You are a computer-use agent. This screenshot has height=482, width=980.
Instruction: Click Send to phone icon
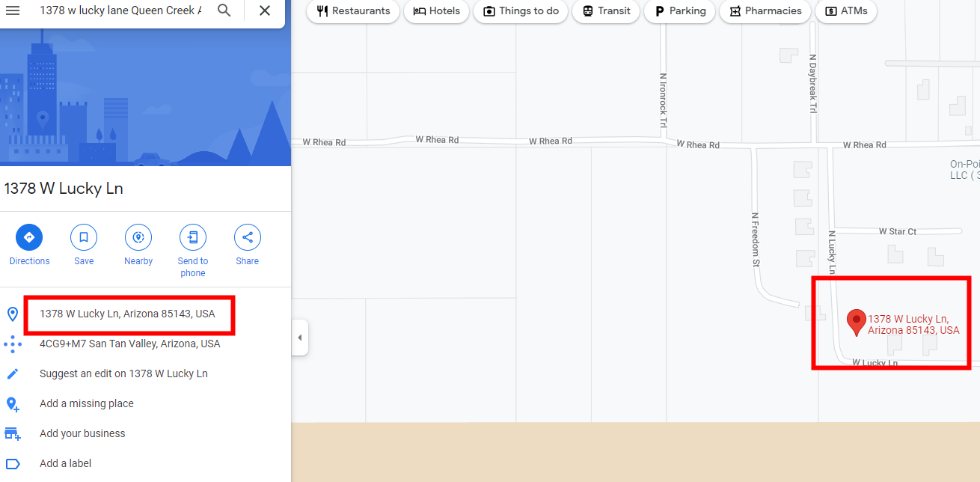point(193,237)
